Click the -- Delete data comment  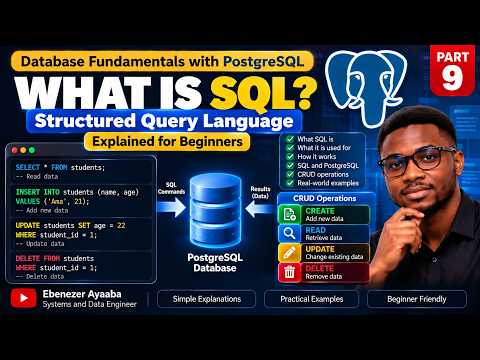coord(40,276)
